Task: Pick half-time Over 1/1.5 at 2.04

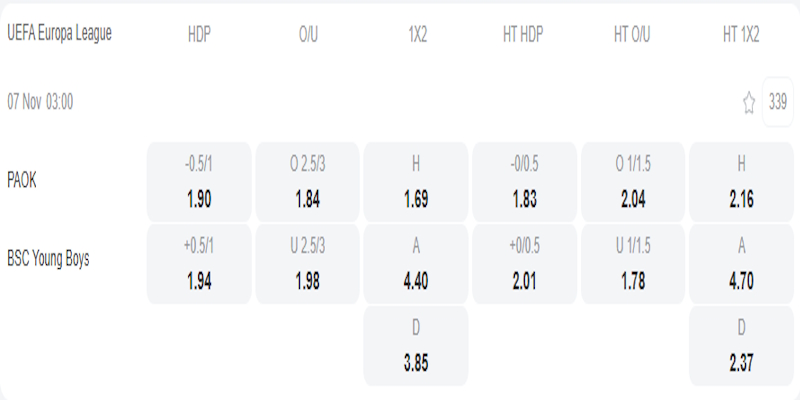Action: (x=632, y=182)
